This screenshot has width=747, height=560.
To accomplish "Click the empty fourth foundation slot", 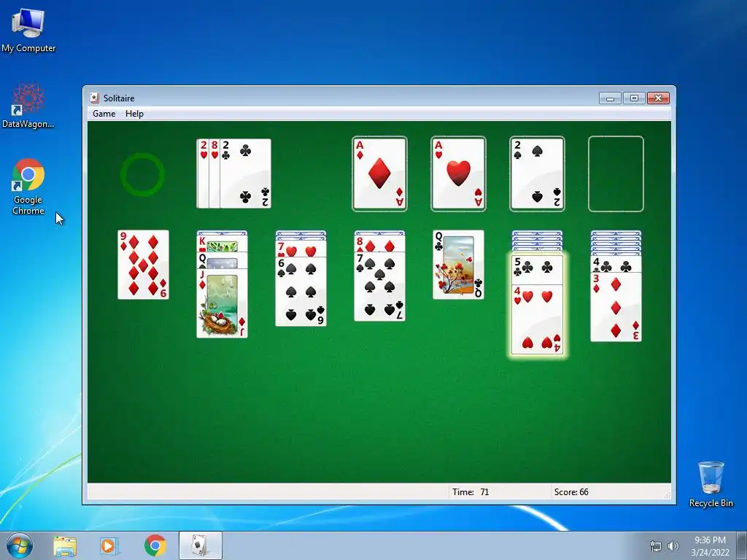I will [x=616, y=174].
